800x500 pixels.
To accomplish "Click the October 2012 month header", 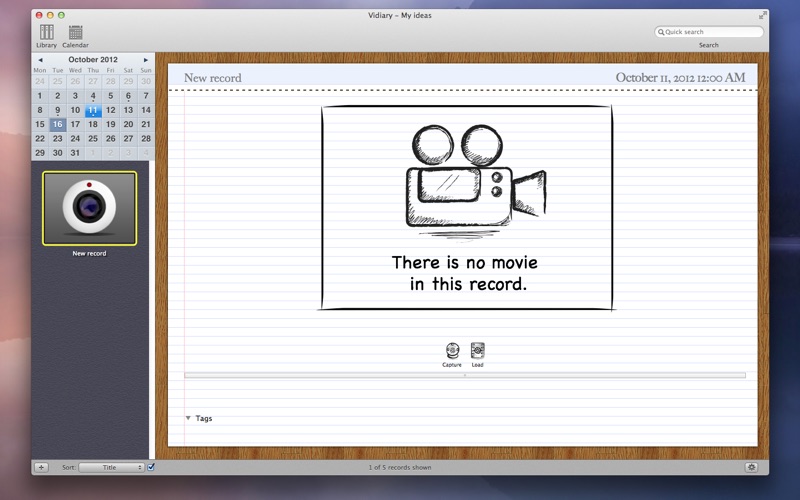I will click(x=93, y=59).
